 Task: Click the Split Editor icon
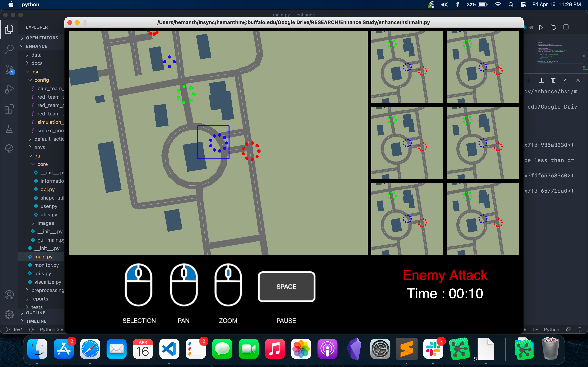pos(566,27)
